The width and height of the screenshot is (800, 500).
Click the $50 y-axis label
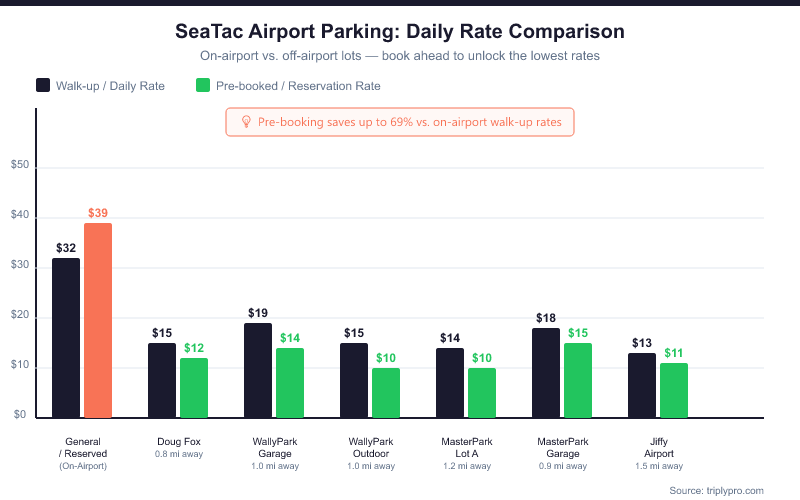(22, 168)
